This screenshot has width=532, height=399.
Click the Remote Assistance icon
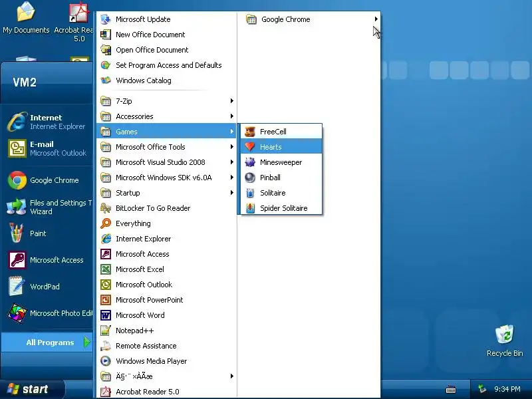point(106,346)
